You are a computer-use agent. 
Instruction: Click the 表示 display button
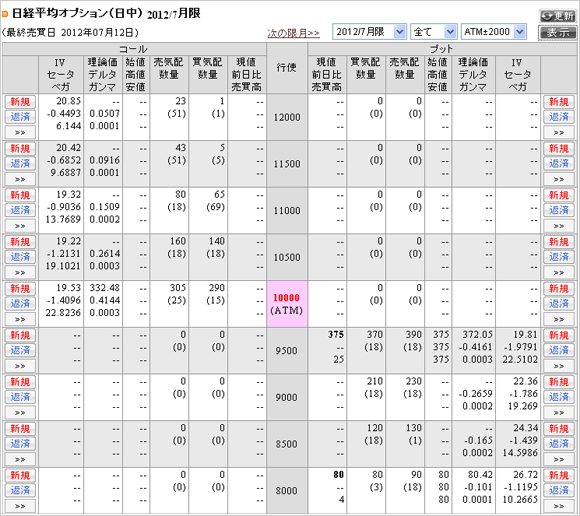click(557, 33)
